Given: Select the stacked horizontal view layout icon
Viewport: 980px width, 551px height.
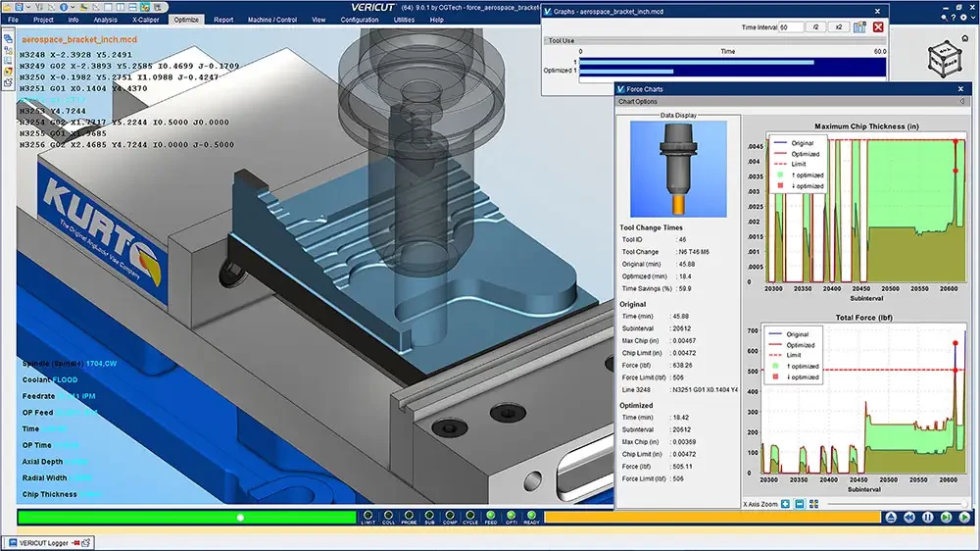Looking at the screenshot, I should click(x=132, y=8).
